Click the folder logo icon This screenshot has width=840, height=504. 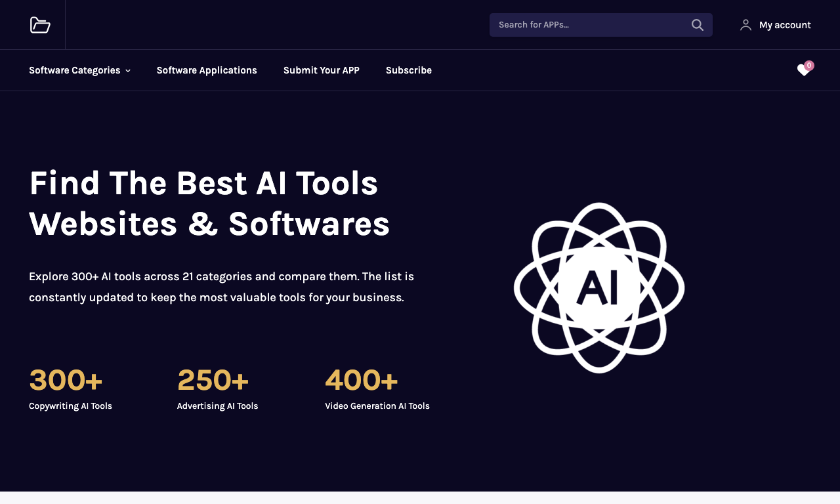coord(40,25)
